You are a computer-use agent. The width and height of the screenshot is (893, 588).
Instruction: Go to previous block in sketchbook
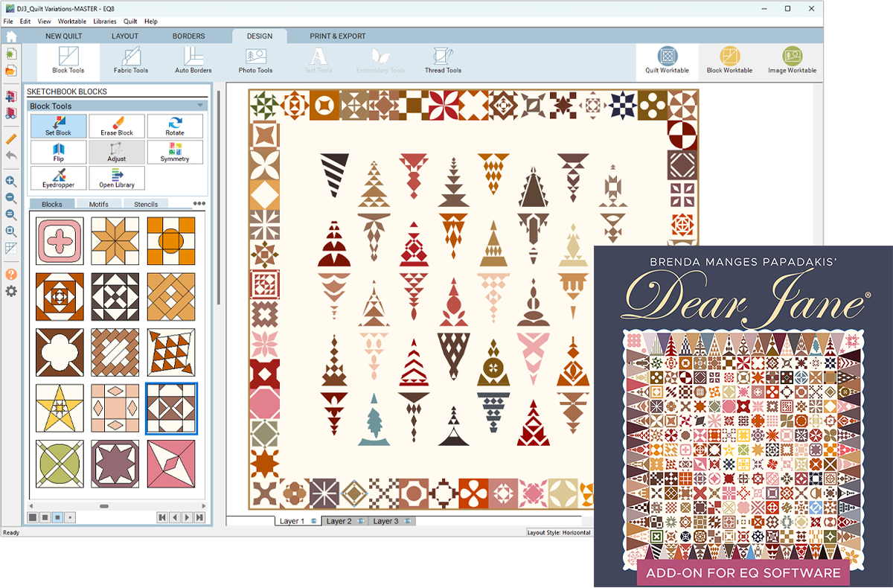(x=175, y=517)
